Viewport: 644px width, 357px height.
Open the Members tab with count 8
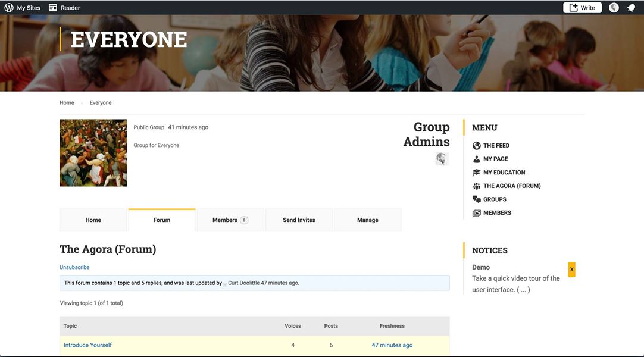click(230, 220)
